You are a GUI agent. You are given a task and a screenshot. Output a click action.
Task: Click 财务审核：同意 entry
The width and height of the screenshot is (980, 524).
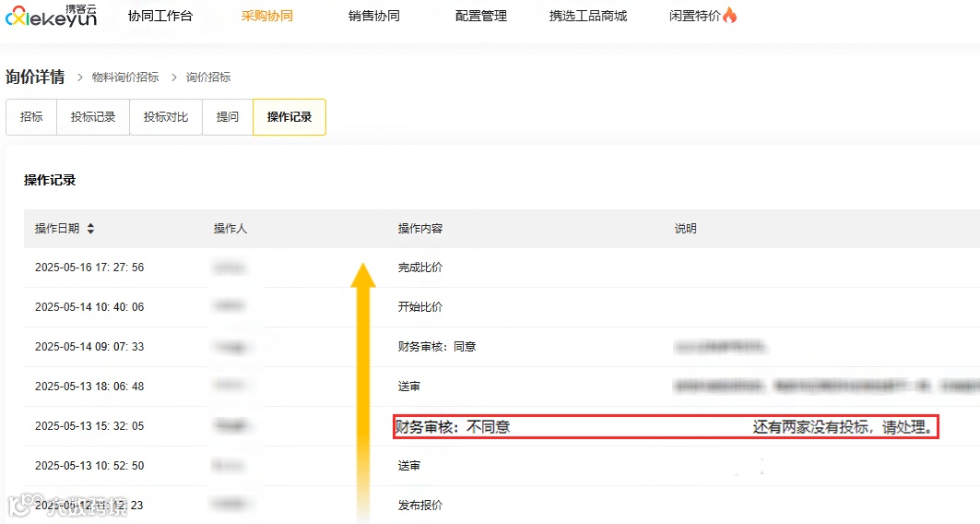(437, 347)
